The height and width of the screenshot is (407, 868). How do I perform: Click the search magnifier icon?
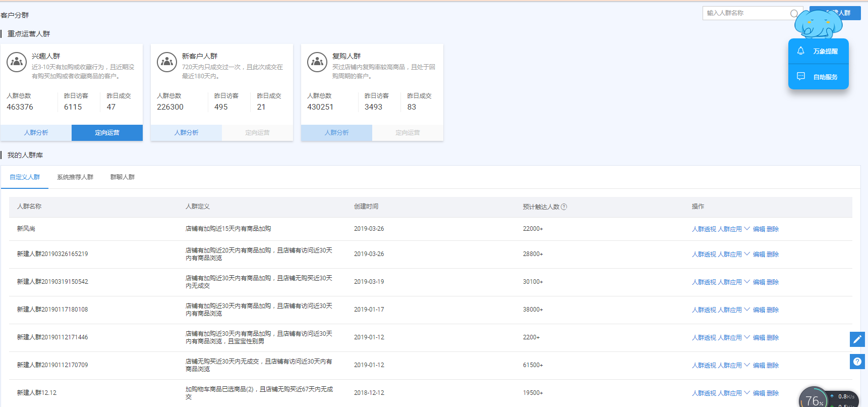click(x=794, y=14)
